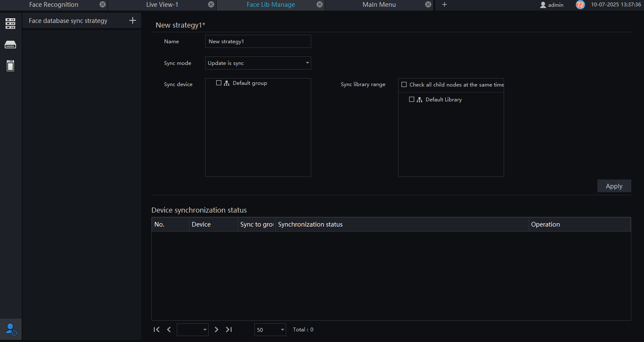644x342 pixels.
Task: Click the Synchronization status column header
Action: pyautogui.click(x=402, y=224)
